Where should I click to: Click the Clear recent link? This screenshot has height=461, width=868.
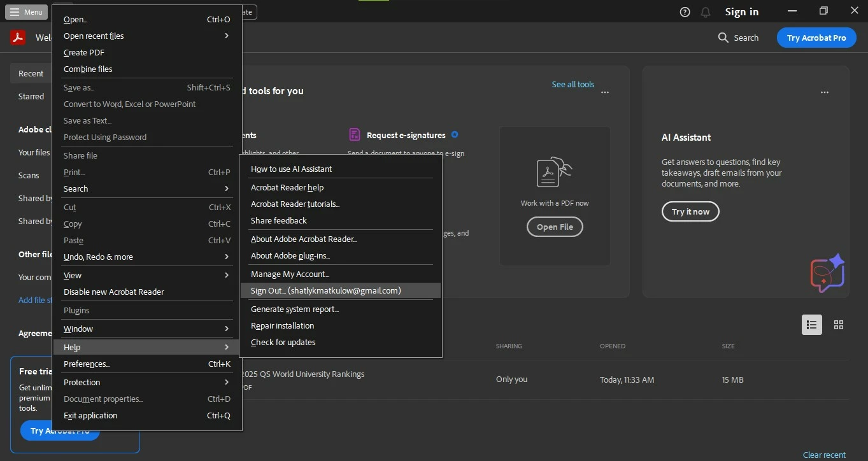coord(824,455)
